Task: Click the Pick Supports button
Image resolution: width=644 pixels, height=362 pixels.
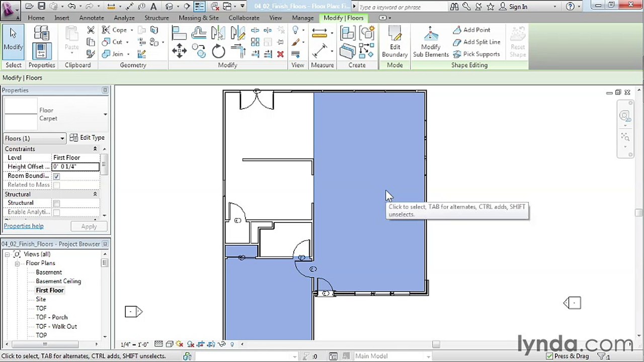Action: tap(476, 54)
